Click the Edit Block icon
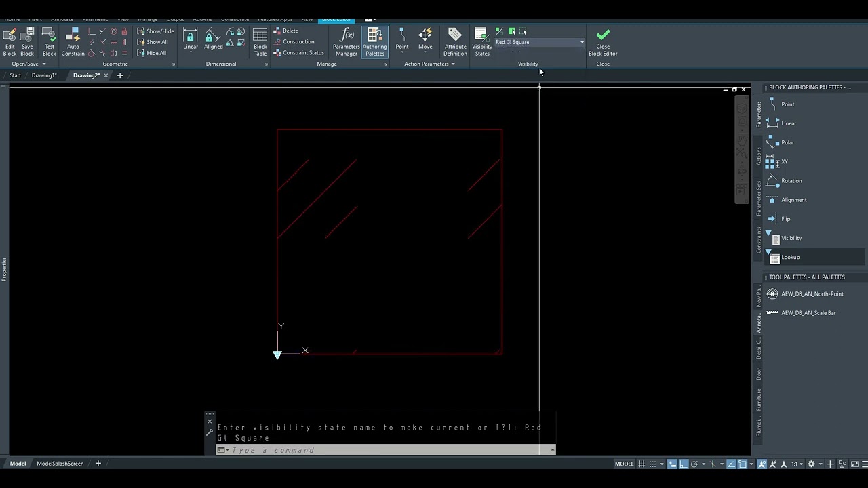 point(9,42)
